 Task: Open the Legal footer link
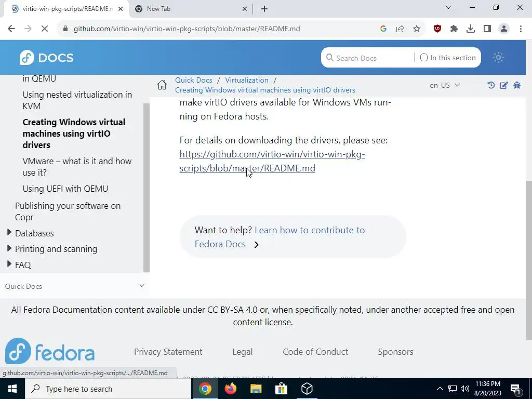[x=242, y=352]
